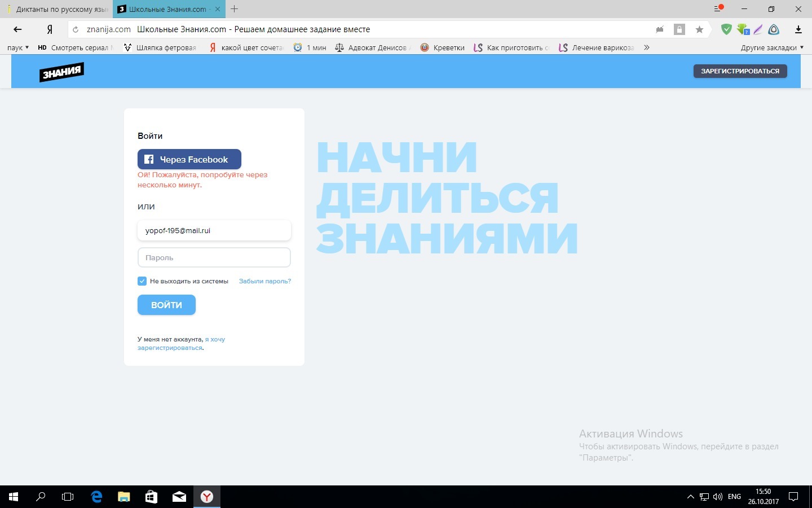Click the bookmark star in address bar
The image size is (812, 508).
[x=699, y=29]
